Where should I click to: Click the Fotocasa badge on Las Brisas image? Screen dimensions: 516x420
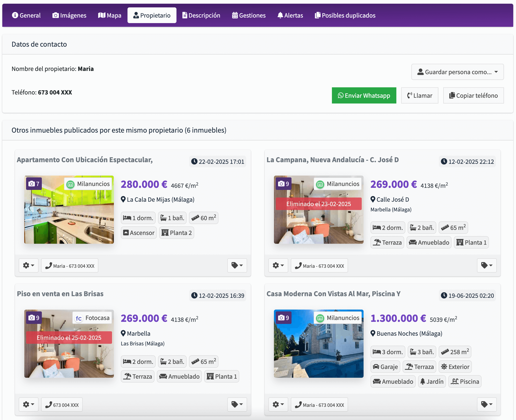click(x=92, y=318)
